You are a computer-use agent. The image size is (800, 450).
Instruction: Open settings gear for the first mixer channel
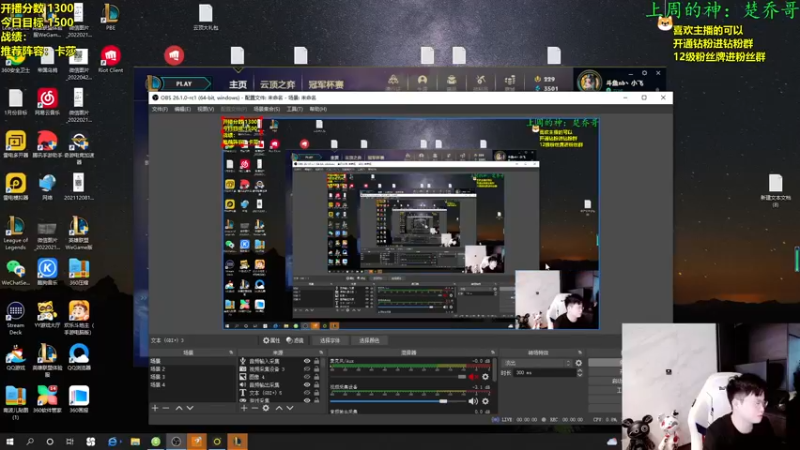click(x=485, y=377)
